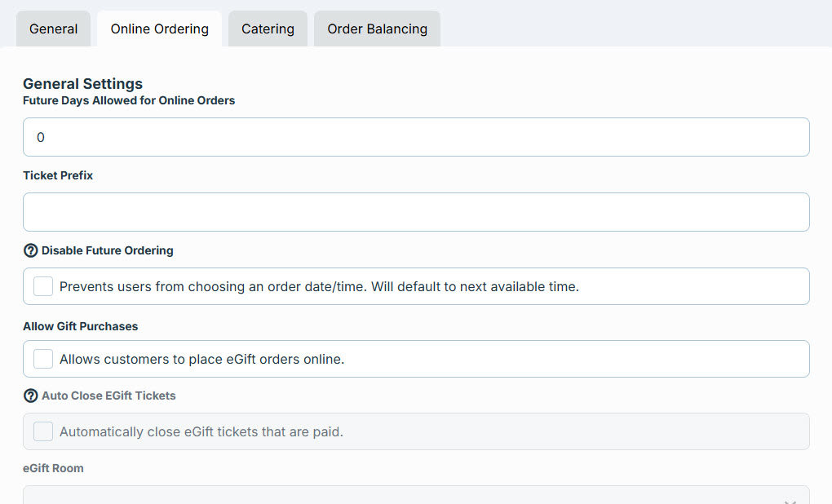Click the General Settings heading
The width and height of the screenshot is (832, 504).
(x=82, y=84)
